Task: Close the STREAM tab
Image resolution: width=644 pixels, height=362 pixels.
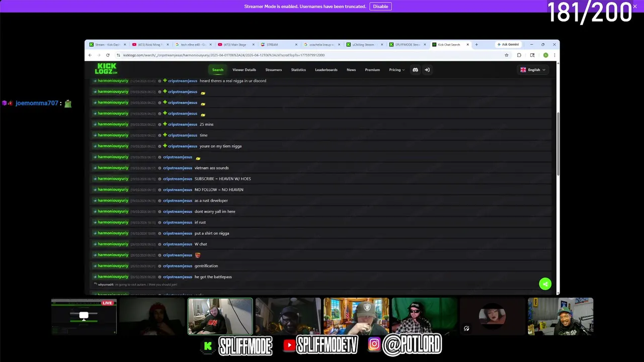Action: 296,45
